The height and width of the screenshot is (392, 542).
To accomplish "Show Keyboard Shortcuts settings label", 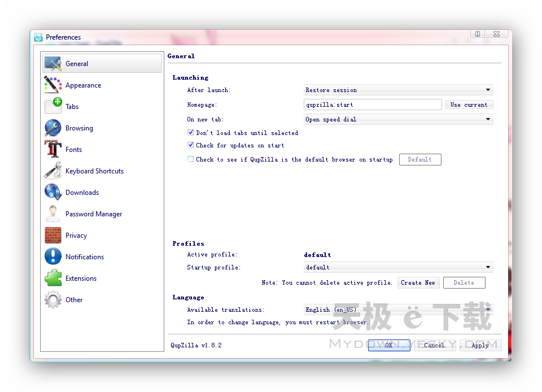I will 94,171.
